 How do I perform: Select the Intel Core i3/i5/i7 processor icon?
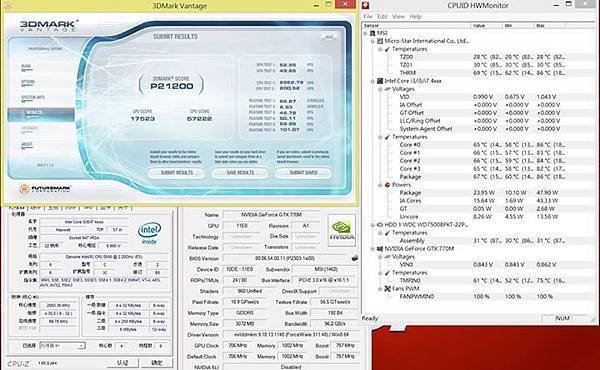[380, 81]
